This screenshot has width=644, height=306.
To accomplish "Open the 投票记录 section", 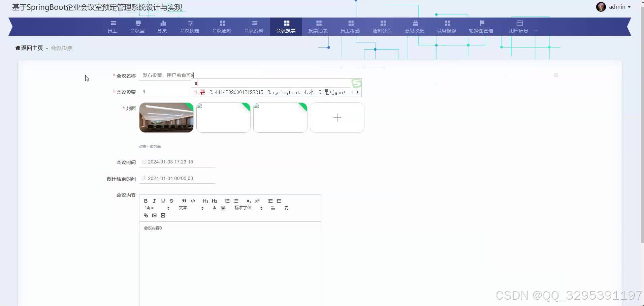I will click(x=318, y=27).
